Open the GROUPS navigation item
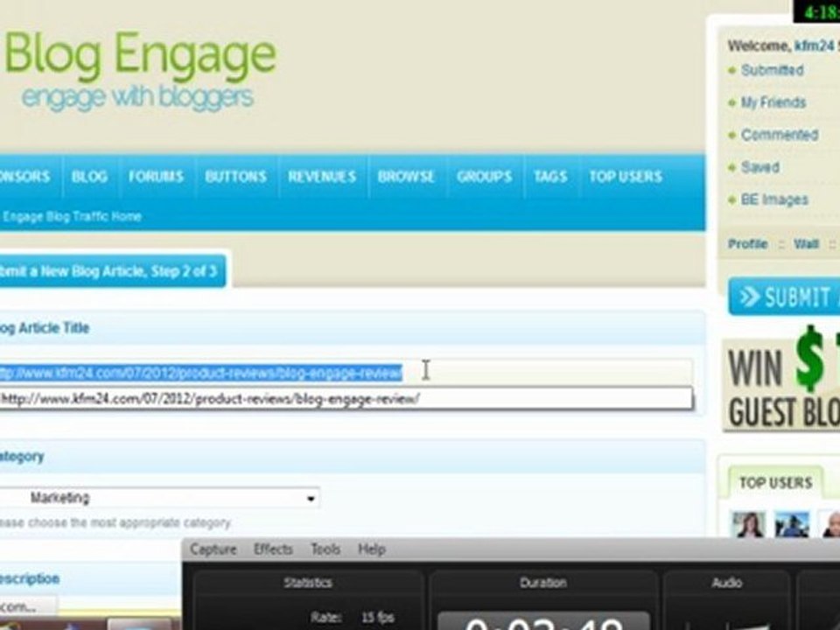840x630 pixels. click(484, 177)
